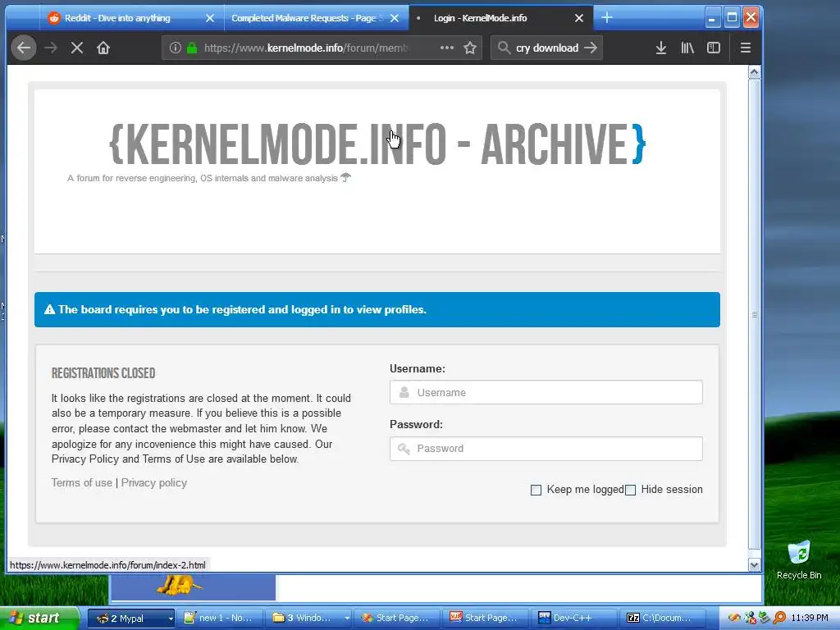Viewport: 840px width, 630px height.
Task: Enable the Hide session checkbox
Action: (x=631, y=490)
